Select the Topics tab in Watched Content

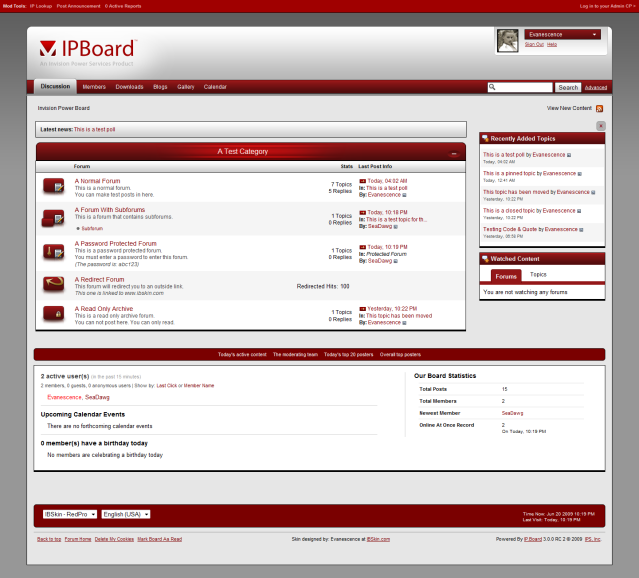pos(538,275)
